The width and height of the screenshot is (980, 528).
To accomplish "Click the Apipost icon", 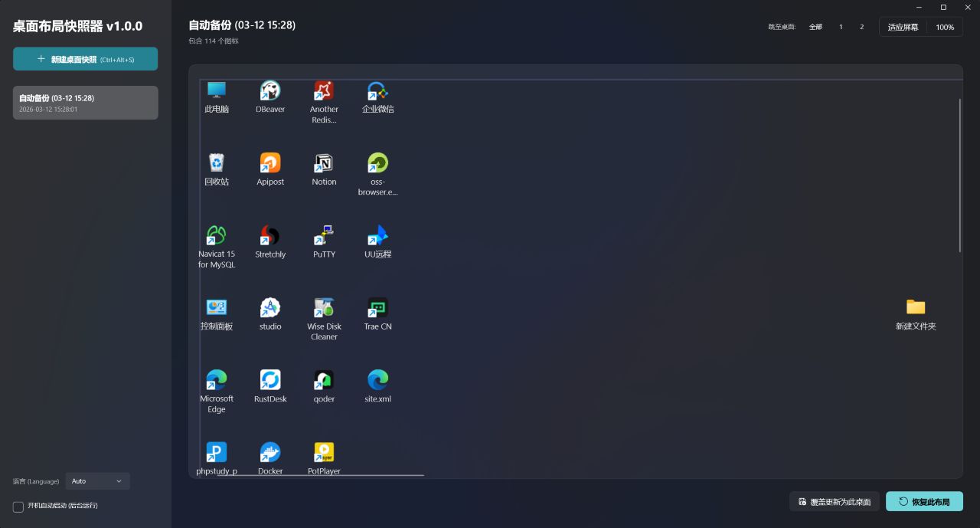I will point(270,162).
